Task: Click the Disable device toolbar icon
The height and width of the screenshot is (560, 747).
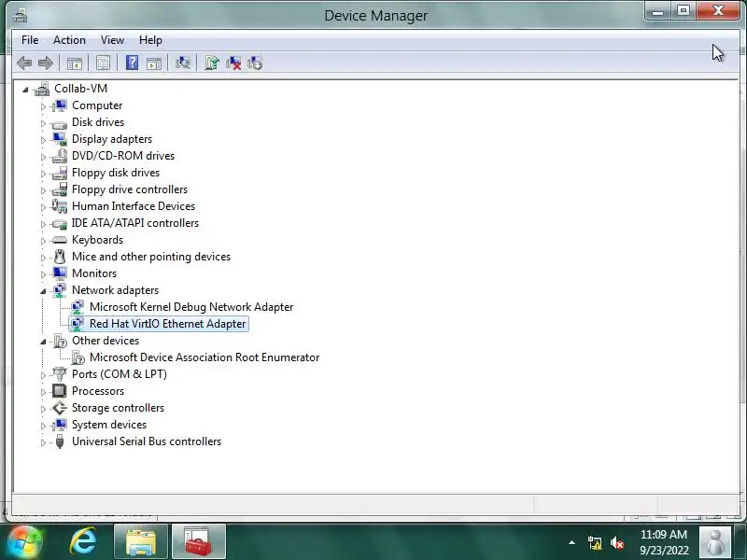Action: 255,63
